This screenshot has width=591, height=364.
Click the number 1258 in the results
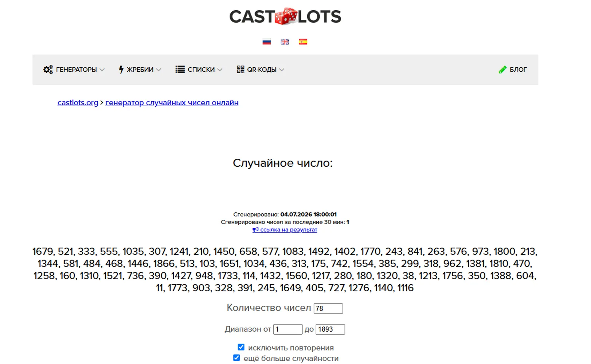[x=44, y=276]
